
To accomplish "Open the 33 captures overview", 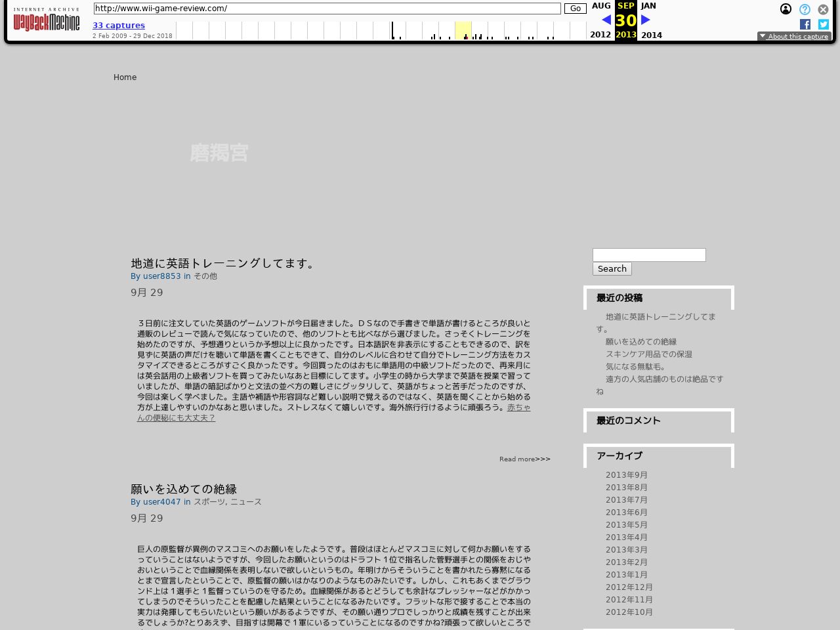I will coord(119,25).
